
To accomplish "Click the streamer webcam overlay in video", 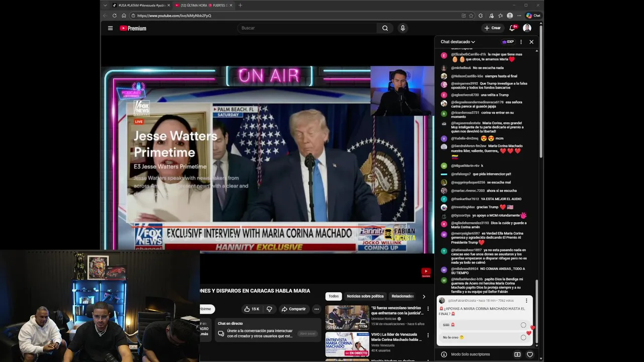I will [402, 91].
